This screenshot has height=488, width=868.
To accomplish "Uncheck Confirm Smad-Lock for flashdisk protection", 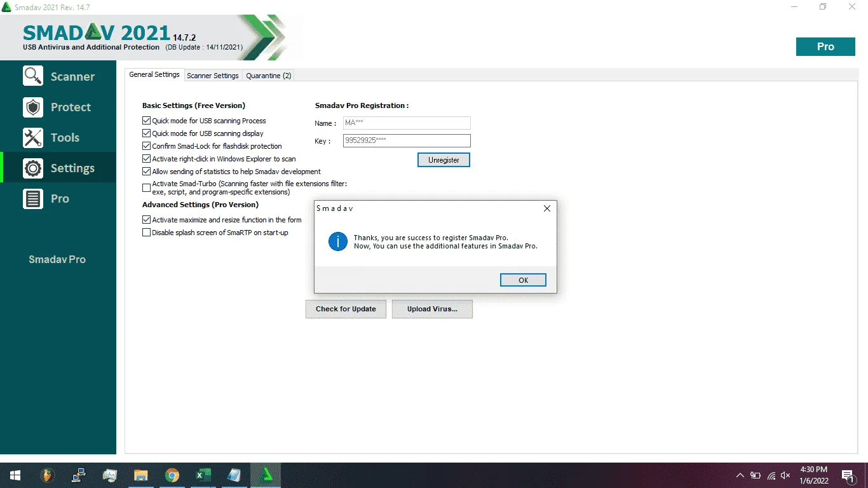I will 147,146.
